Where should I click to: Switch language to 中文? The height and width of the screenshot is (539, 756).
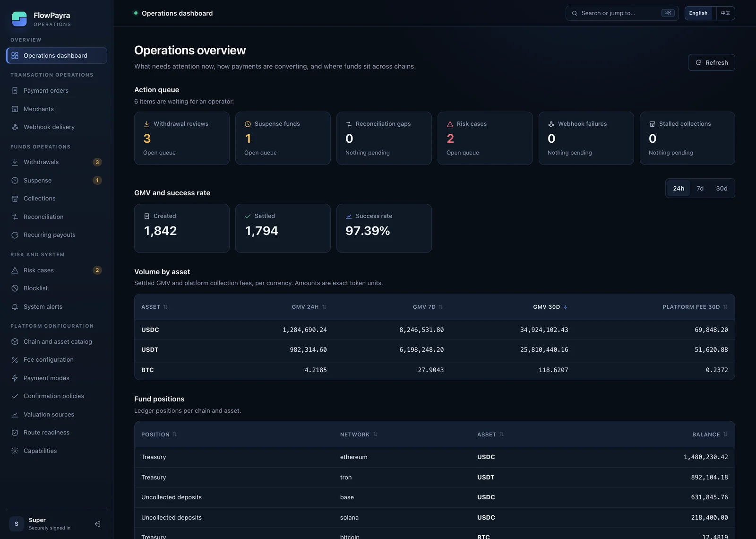(725, 13)
